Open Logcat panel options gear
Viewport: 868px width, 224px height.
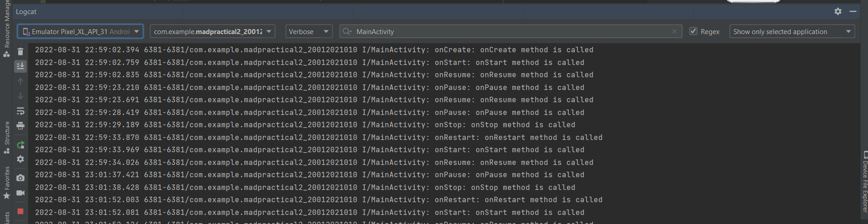pyautogui.click(x=838, y=11)
